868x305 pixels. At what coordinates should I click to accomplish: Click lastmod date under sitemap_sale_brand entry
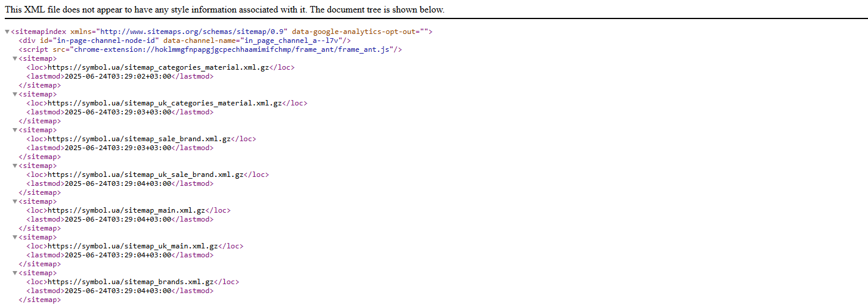click(117, 148)
